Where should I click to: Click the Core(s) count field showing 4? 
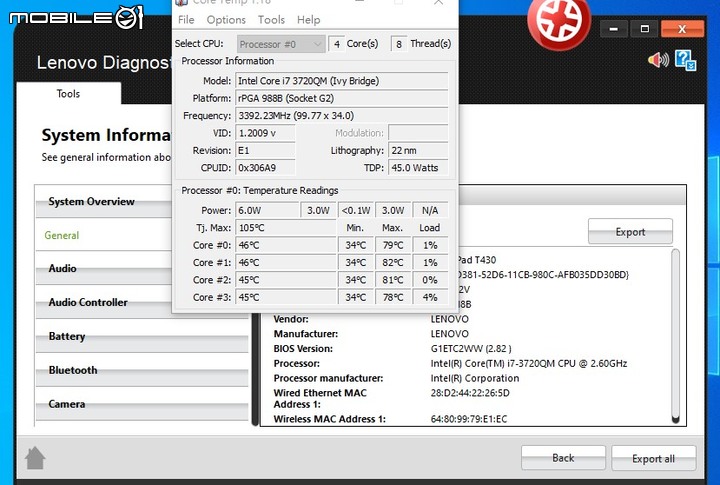(x=337, y=44)
